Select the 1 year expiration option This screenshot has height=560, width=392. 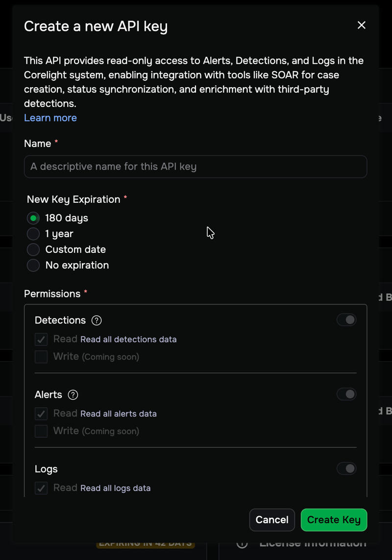[33, 234]
